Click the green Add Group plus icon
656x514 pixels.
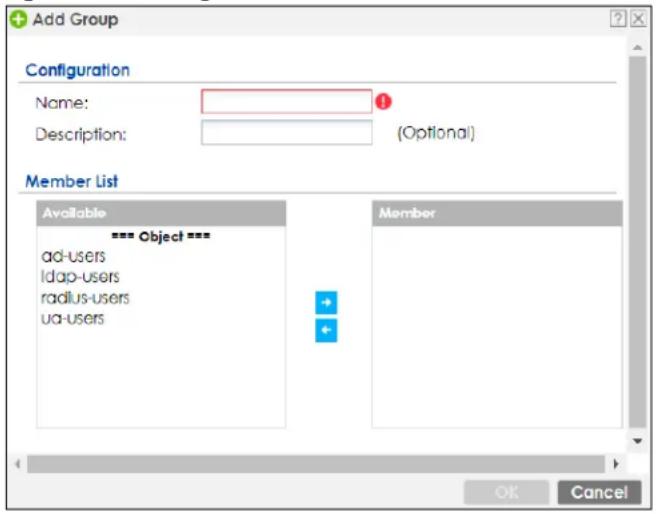18,19
